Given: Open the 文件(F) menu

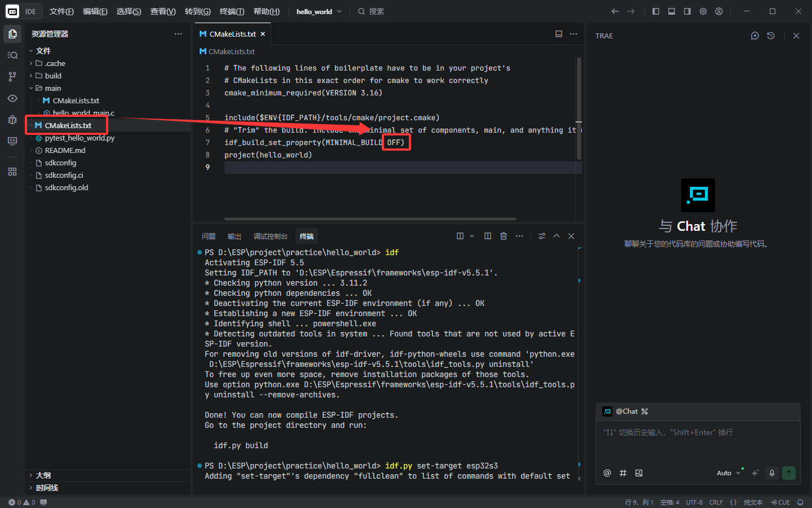Looking at the screenshot, I should tap(61, 11).
